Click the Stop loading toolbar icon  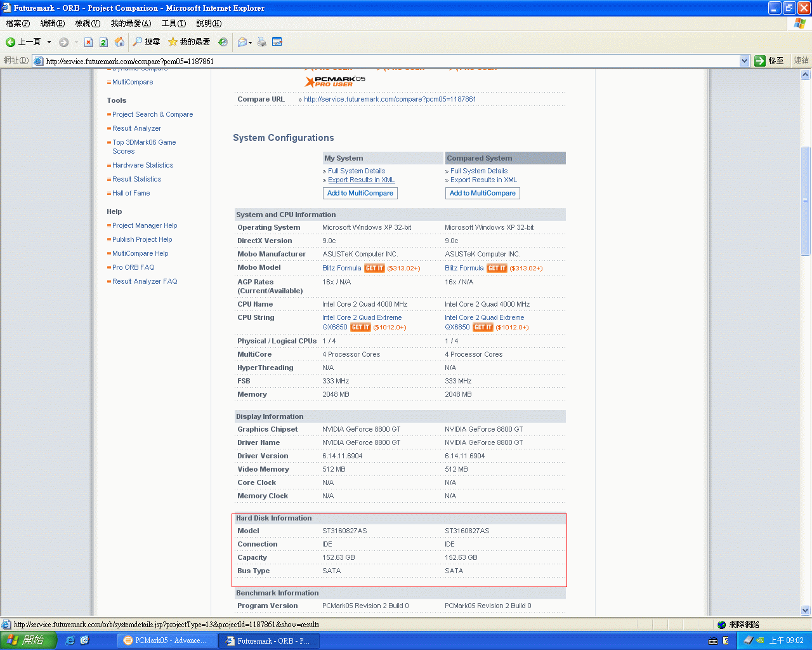(88, 42)
